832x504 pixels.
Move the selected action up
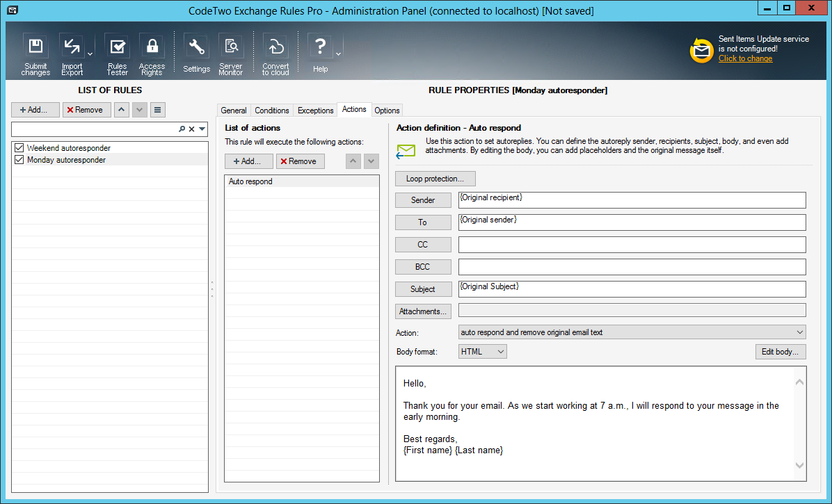pos(353,161)
